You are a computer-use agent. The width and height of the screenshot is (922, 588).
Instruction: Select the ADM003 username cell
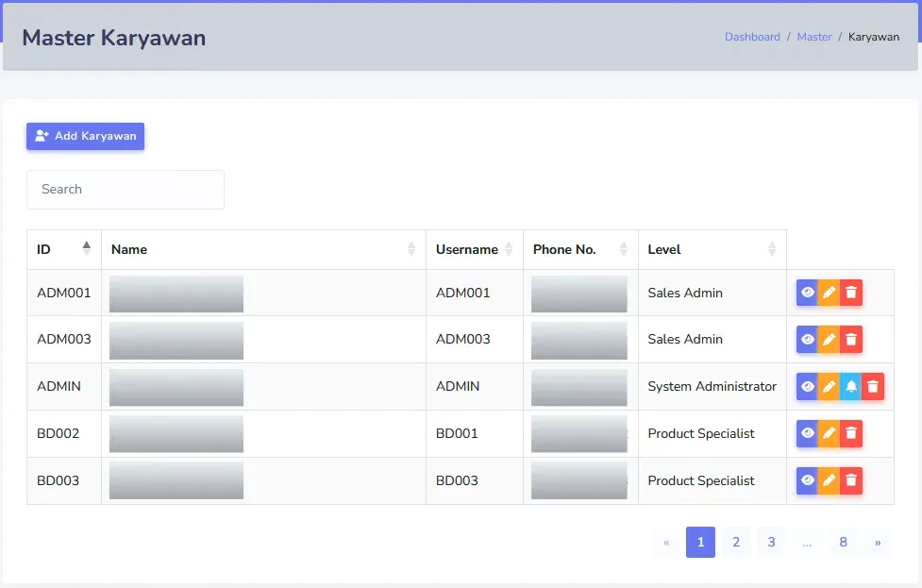tap(475, 339)
